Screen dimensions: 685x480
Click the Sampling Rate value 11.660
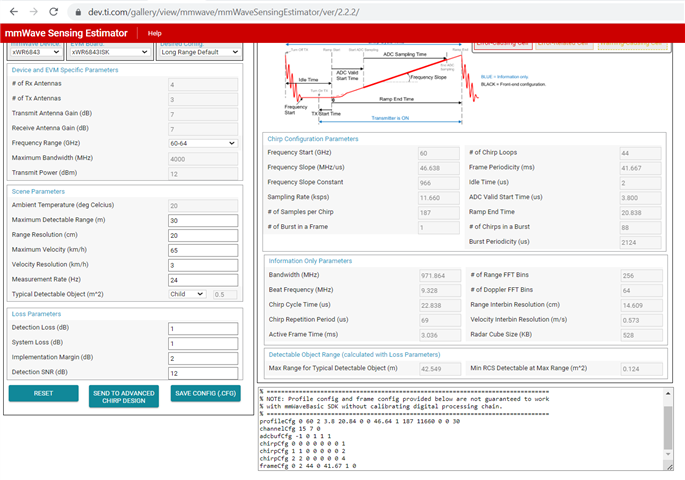coord(439,198)
